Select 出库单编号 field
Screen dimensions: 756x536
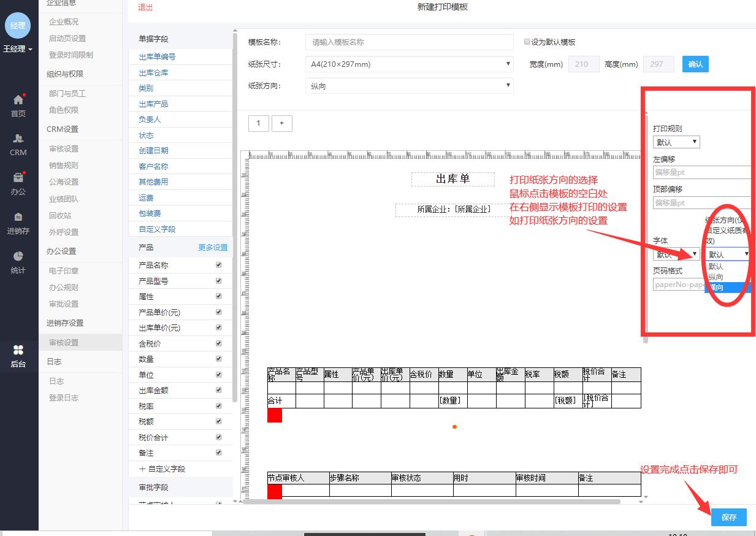157,56
